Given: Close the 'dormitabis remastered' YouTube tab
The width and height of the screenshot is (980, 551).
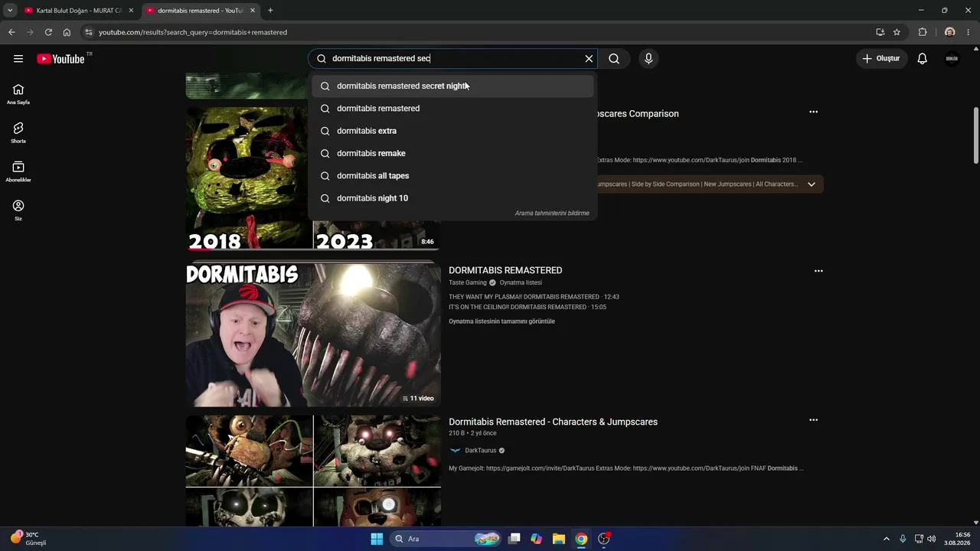Looking at the screenshot, I should point(253,11).
